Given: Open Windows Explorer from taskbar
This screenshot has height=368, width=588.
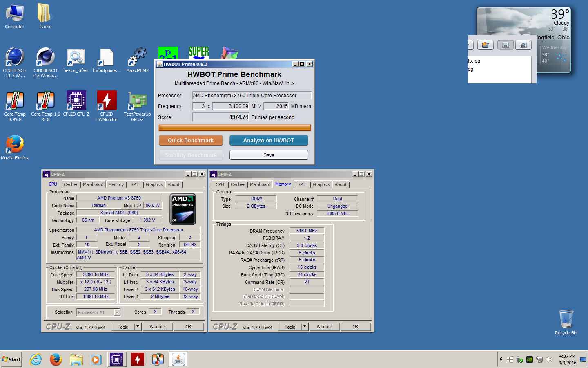Looking at the screenshot, I should coord(76,359).
